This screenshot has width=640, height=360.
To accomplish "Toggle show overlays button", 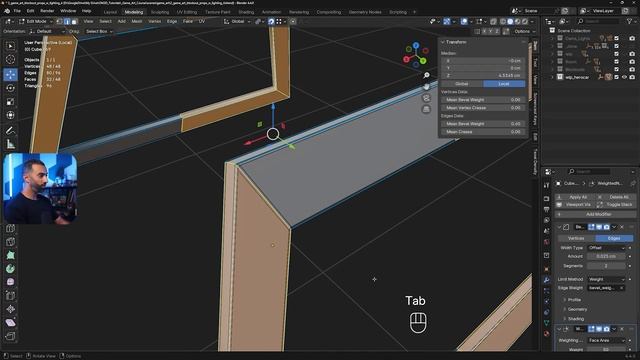I will pyautogui.click(x=464, y=21).
